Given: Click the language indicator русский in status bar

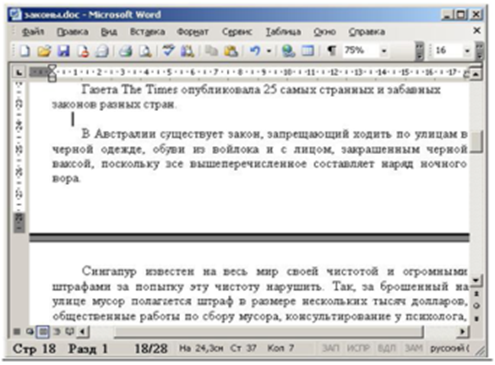Looking at the screenshot, I should (x=450, y=348).
